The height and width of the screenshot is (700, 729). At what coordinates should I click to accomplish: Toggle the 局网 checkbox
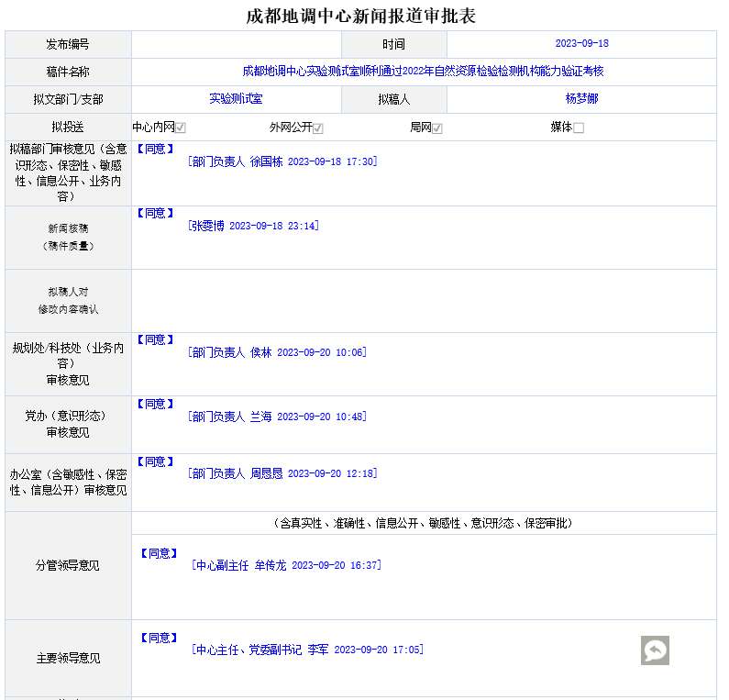[437, 128]
